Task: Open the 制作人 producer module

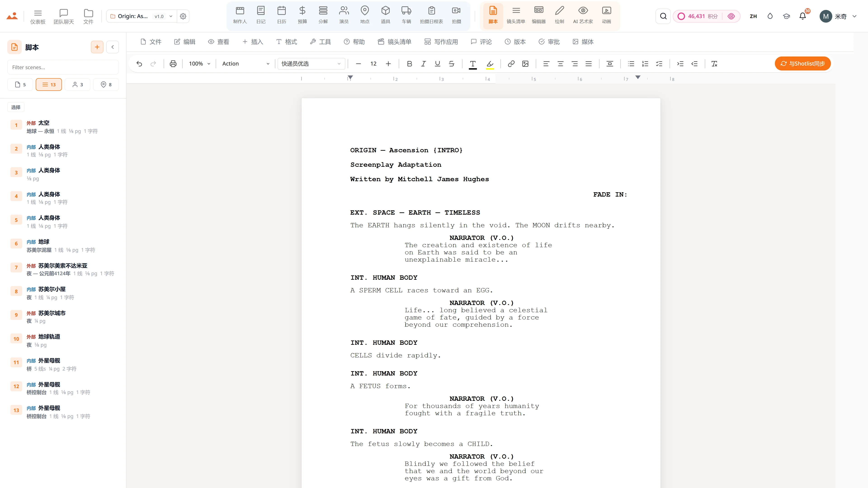Action: tap(240, 16)
